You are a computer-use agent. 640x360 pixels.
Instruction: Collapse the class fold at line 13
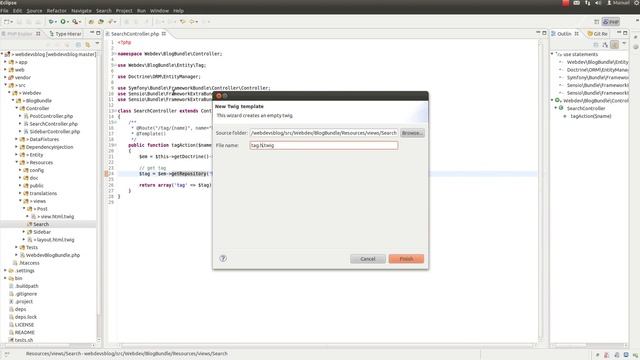point(116,111)
